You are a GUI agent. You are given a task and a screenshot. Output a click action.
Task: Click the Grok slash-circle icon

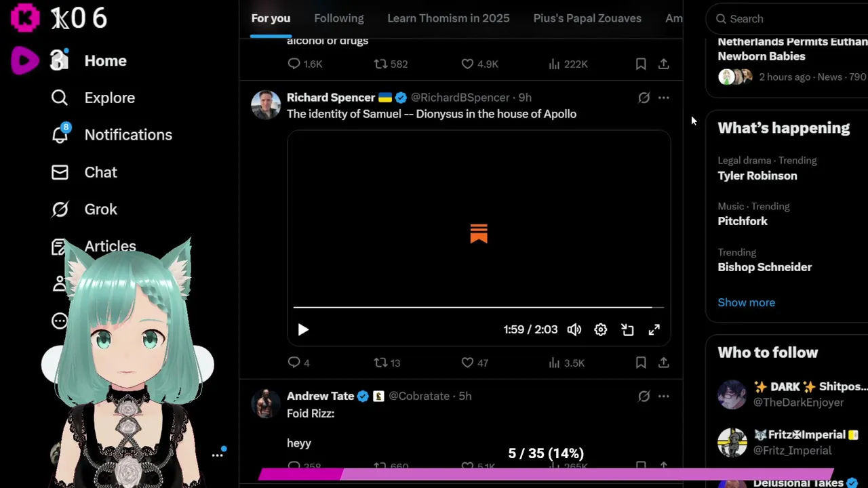click(60, 209)
